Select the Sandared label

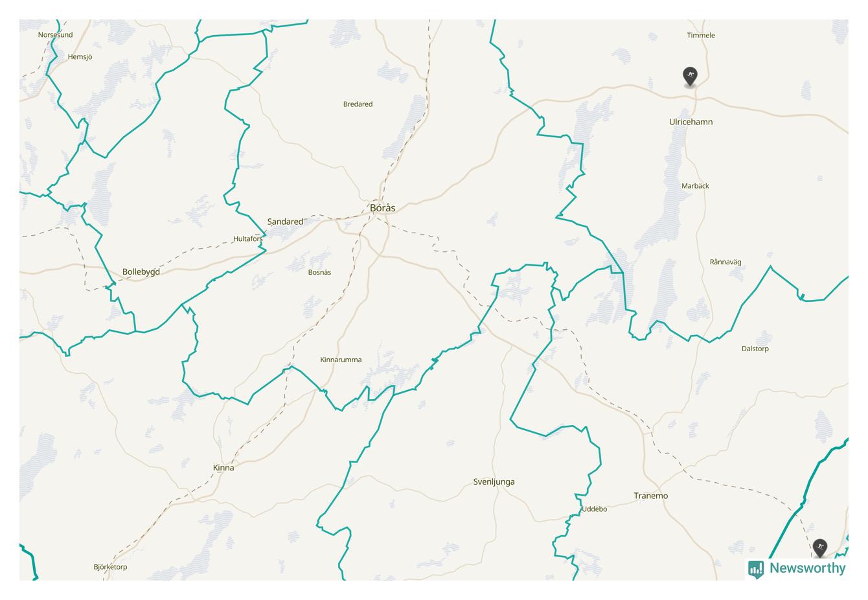(285, 222)
